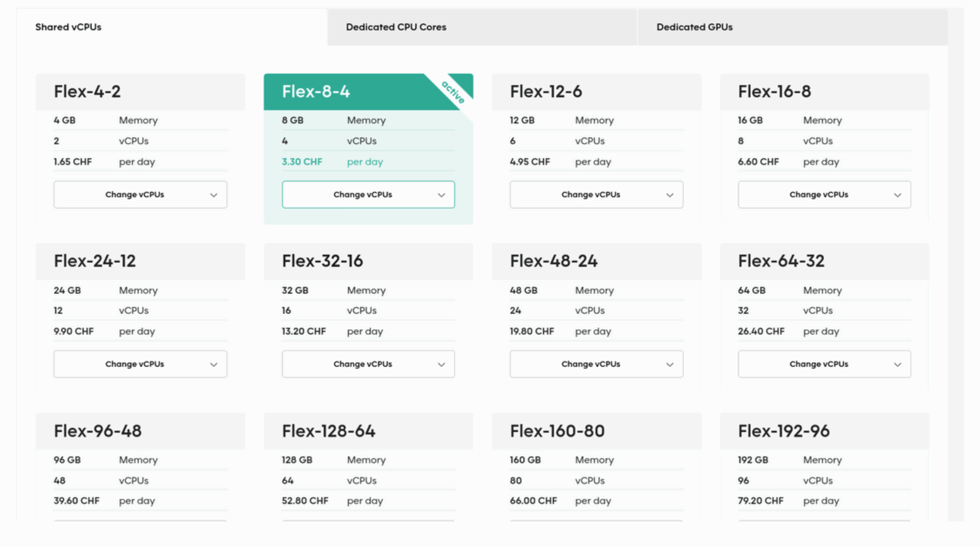
Task: Click the 66.00 CHF price text
Action: [533, 501]
